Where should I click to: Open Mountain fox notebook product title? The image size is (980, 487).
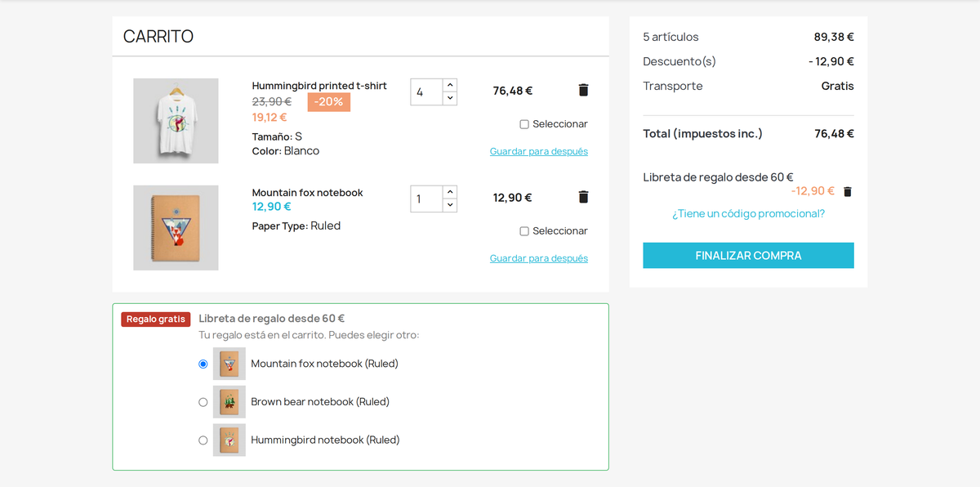[307, 193]
